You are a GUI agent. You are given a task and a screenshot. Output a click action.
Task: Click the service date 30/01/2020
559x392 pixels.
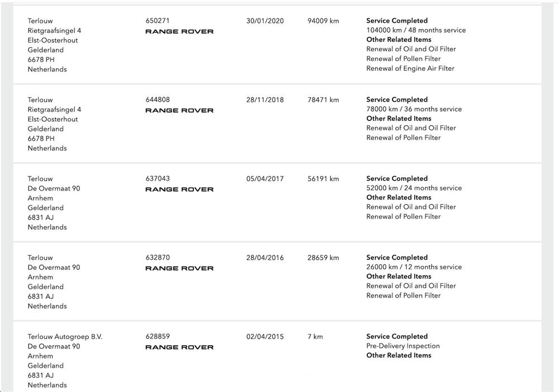tap(265, 21)
